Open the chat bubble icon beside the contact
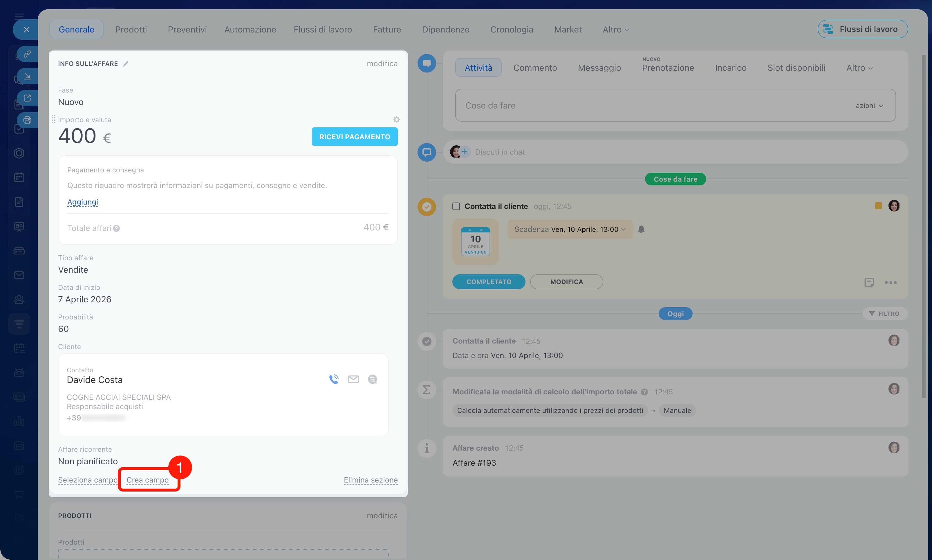Screen dimensions: 932x560 (x=372, y=379)
